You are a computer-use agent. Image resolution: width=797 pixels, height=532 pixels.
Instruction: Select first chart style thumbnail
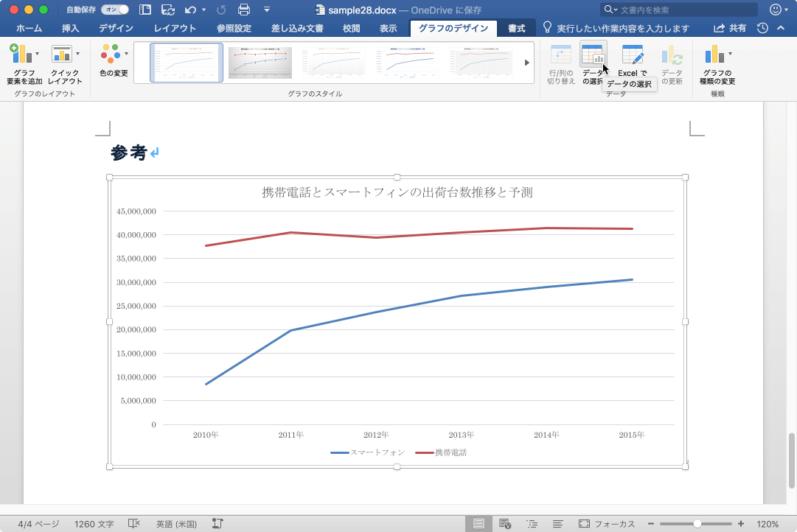pyautogui.click(x=187, y=63)
